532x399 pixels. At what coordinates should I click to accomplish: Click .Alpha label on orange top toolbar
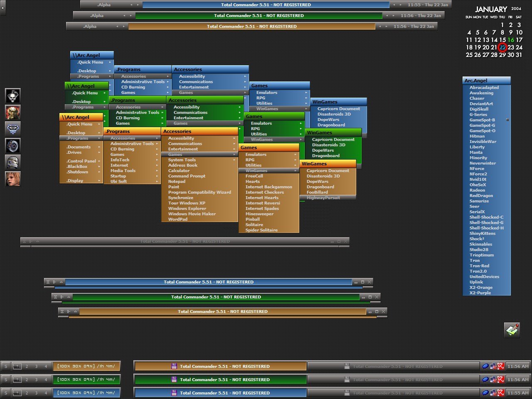90,27
